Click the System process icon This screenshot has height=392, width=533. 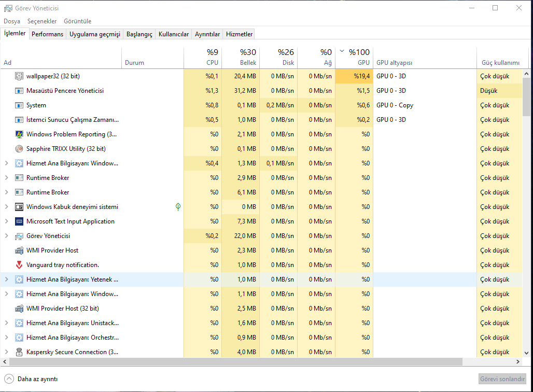(19, 105)
